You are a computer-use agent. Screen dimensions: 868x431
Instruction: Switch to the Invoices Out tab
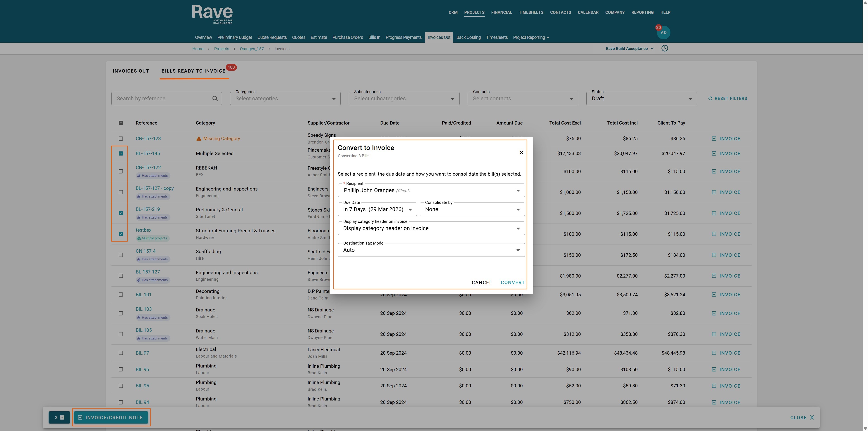(131, 71)
